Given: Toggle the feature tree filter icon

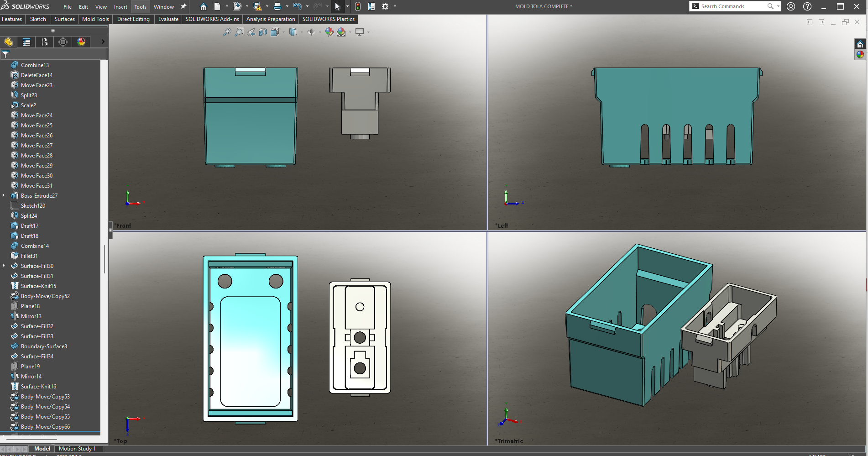Looking at the screenshot, I should [x=5, y=54].
